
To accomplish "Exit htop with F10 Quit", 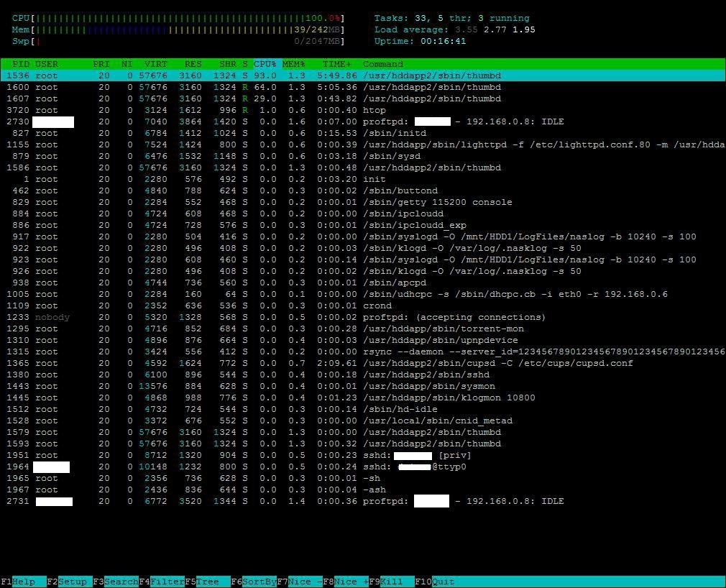I will point(435,582).
